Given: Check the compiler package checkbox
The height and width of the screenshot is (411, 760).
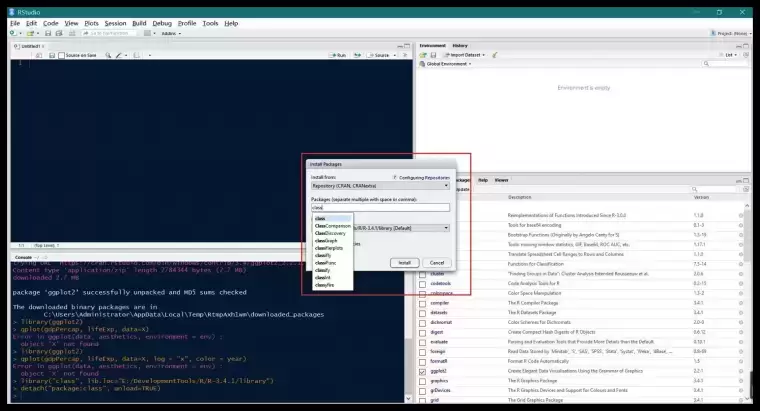Looking at the screenshot, I should pyautogui.click(x=423, y=304).
